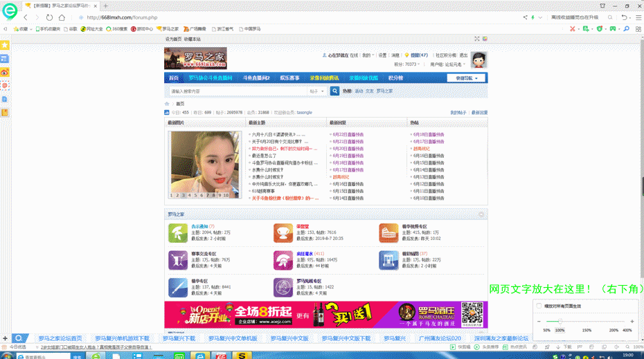
Task: Expand the 我的 dropdown menu
Action: [x=368, y=55]
